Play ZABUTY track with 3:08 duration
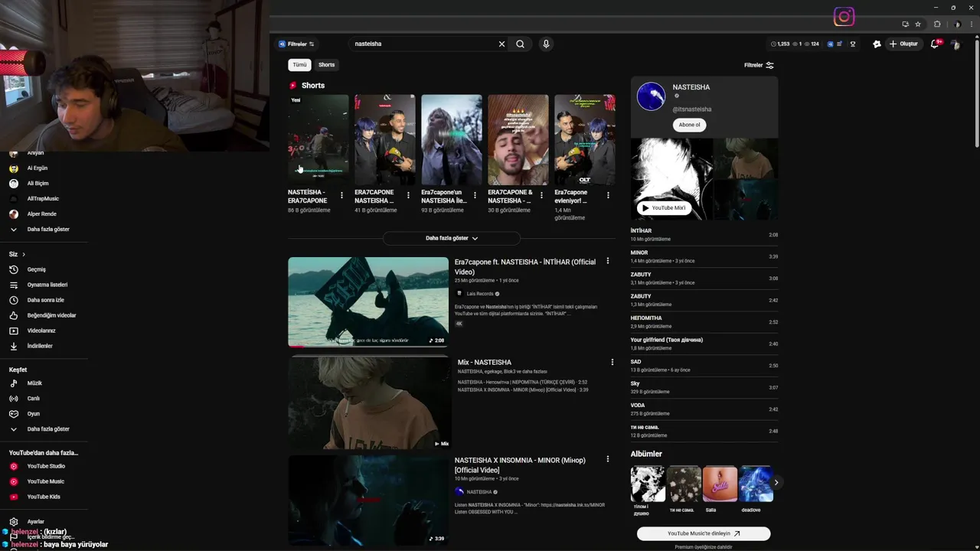This screenshot has width=980, height=551. tap(704, 279)
